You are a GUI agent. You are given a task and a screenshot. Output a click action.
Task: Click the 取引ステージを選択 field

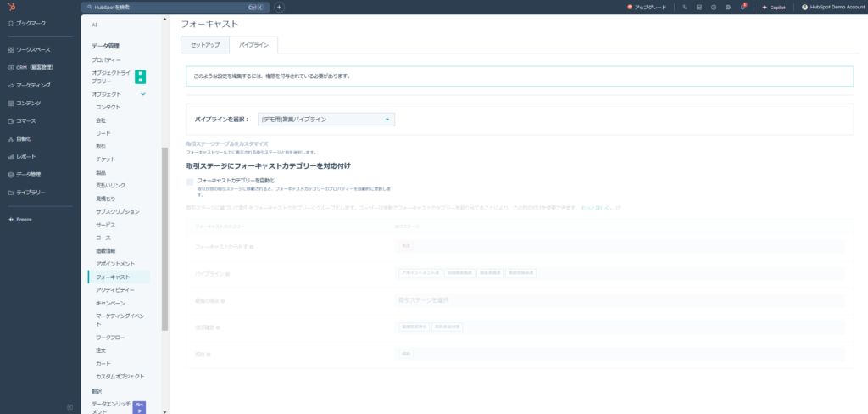pyautogui.click(x=620, y=300)
